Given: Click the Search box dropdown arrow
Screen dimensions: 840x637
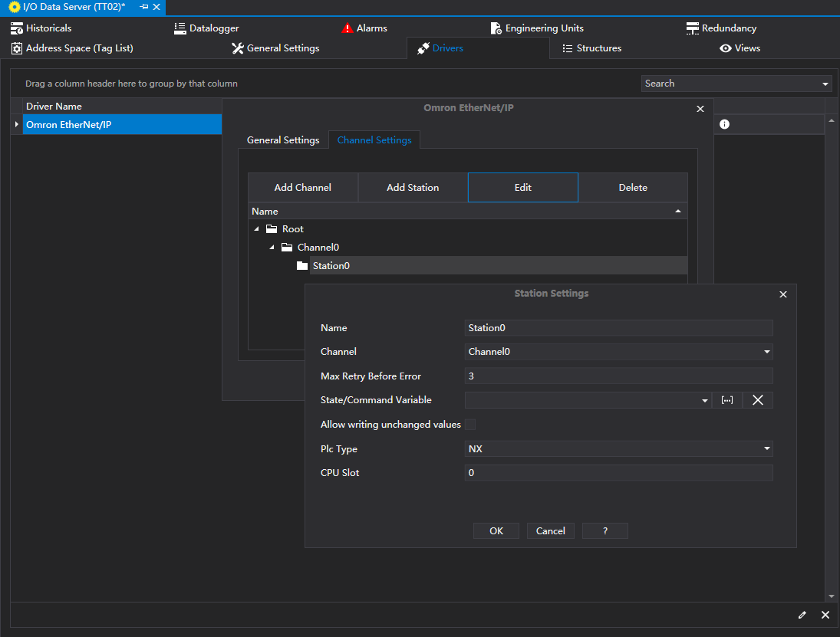Looking at the screenshot, I should pyautogui.click(x=825, y=84).
